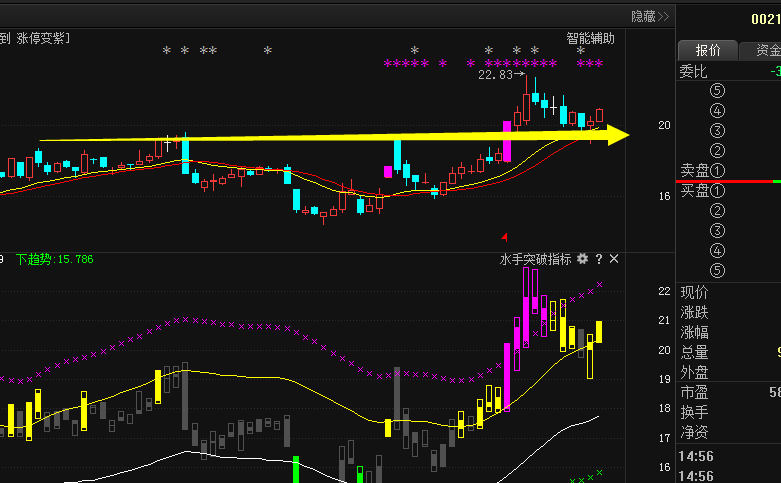Click the 22.83 high price label
The height and width of the screenshot is (483, 781).
tap(495, 75)
